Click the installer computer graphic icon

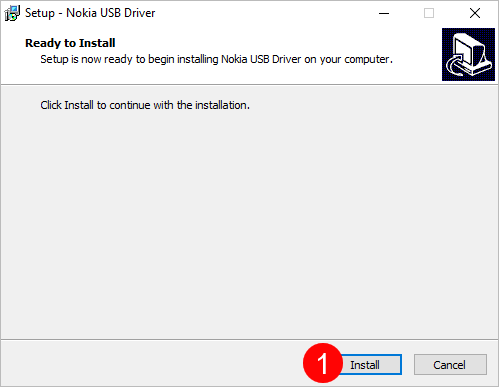tap(468, 54)
